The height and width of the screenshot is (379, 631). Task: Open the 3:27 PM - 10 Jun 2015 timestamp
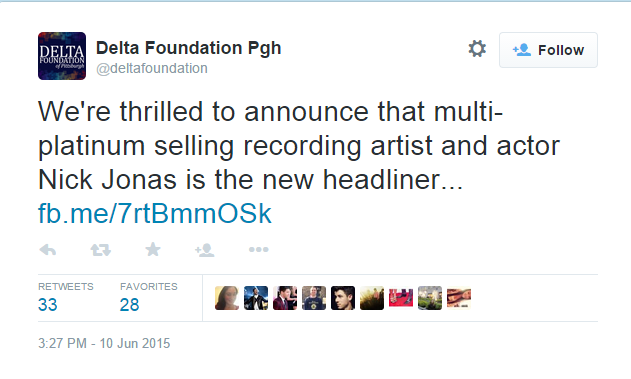coord(104,344)
